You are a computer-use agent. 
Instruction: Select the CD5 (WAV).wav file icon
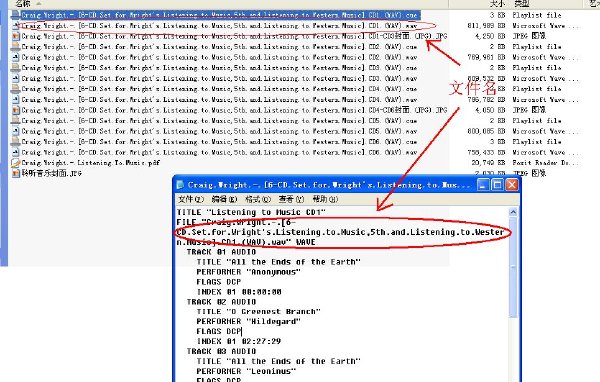(x=15, y=131)
